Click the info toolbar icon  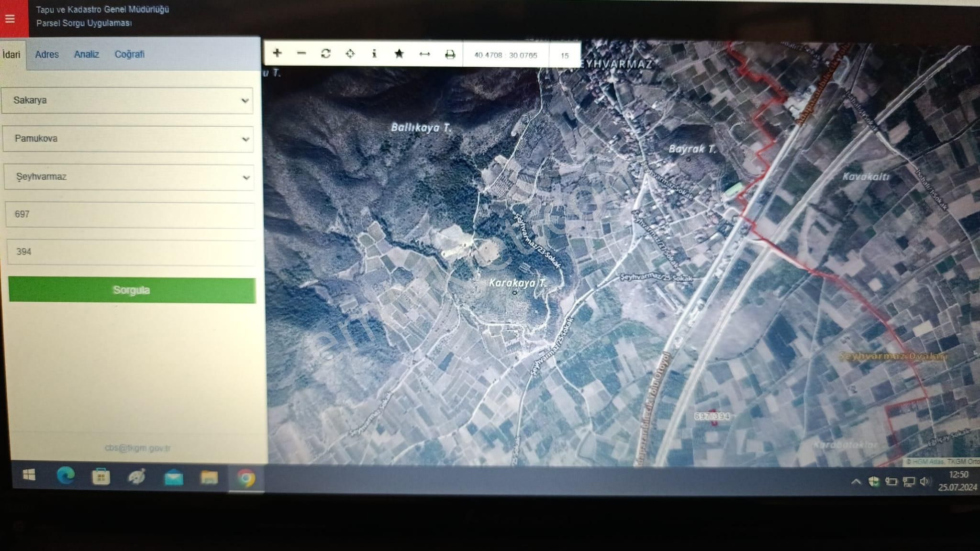(374, 54)
